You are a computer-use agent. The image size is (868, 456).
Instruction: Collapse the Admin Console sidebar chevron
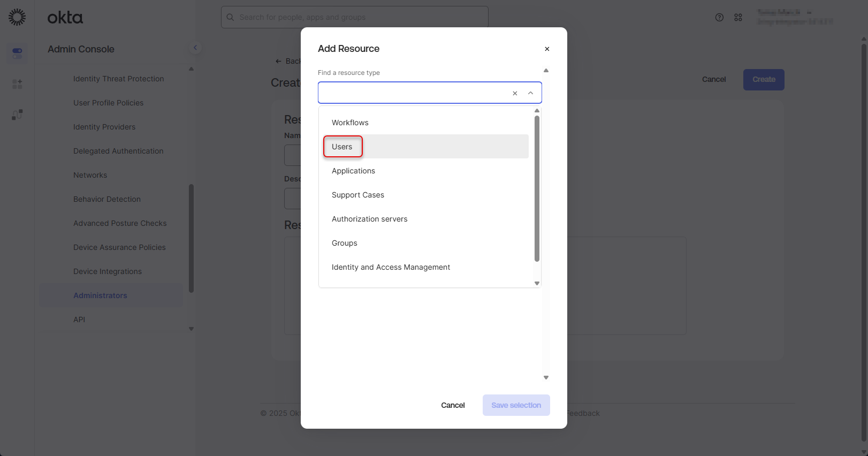[195, 48]
